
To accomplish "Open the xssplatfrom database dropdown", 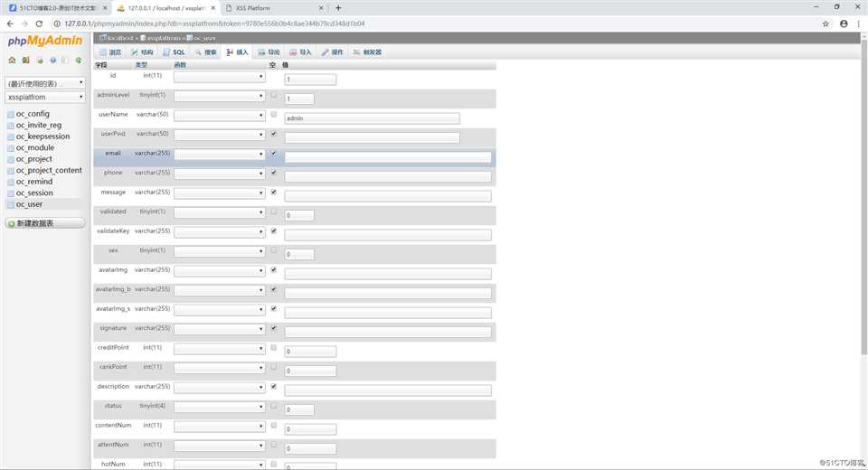I will tap(45, 97).
